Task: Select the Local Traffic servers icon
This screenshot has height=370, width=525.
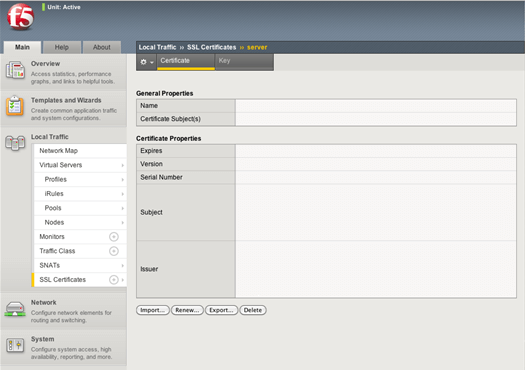Action: [15, 143]
